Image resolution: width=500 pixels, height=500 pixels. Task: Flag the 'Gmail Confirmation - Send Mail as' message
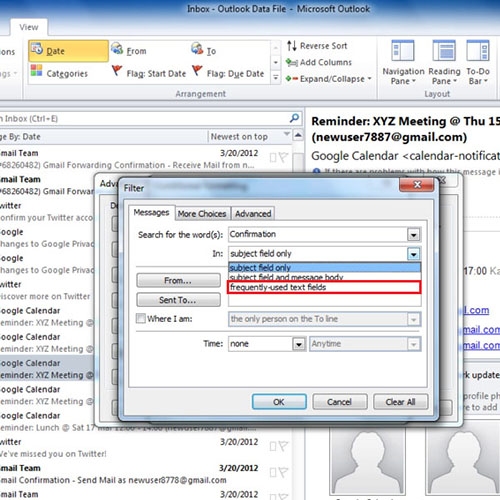(x=283, y=472)
